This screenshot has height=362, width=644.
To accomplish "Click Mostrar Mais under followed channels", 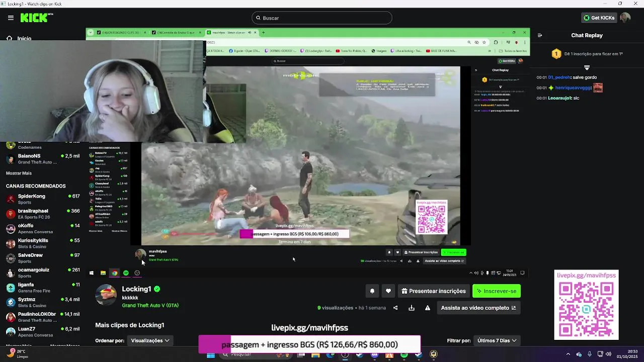I will 19,173.
